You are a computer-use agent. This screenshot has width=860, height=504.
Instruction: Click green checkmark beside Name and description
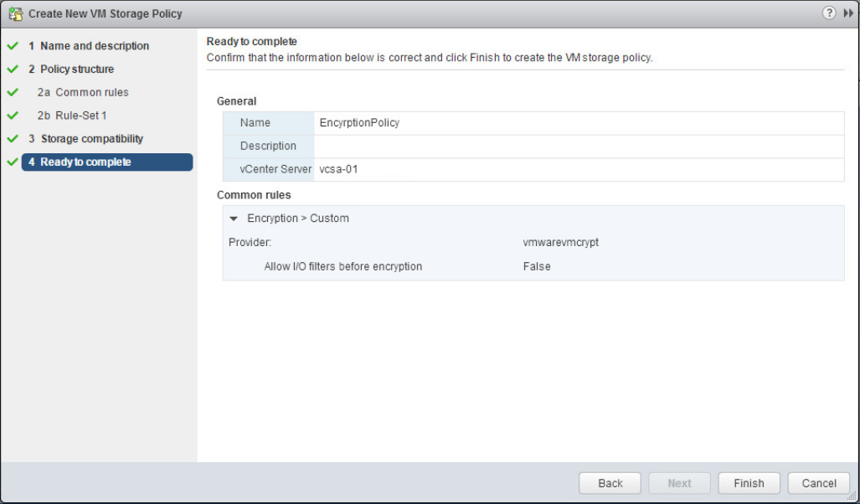click(13, 45)
